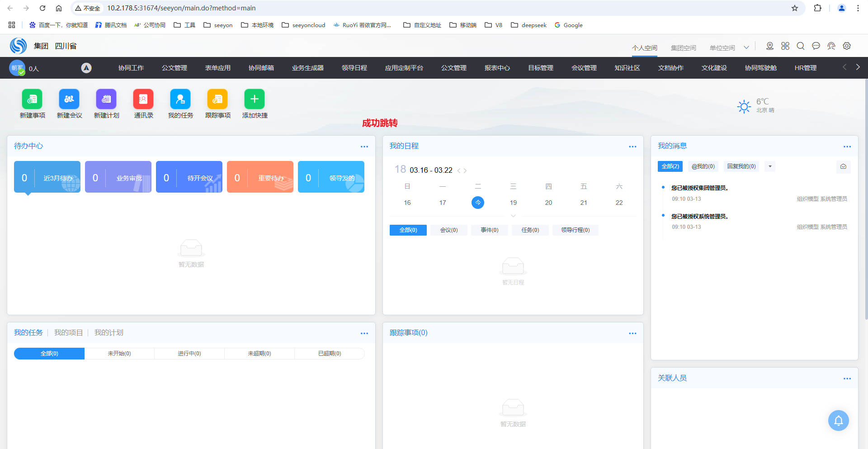Viewport: 868px width, 449px height.
Task: Expand the calendar down chevron under week
Action: tap(513, 216)
